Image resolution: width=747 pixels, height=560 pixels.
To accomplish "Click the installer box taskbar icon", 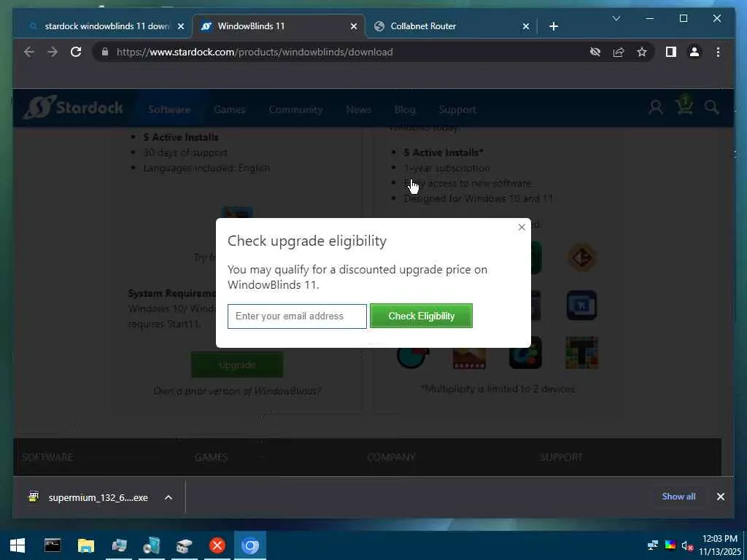I will (185, 545).
